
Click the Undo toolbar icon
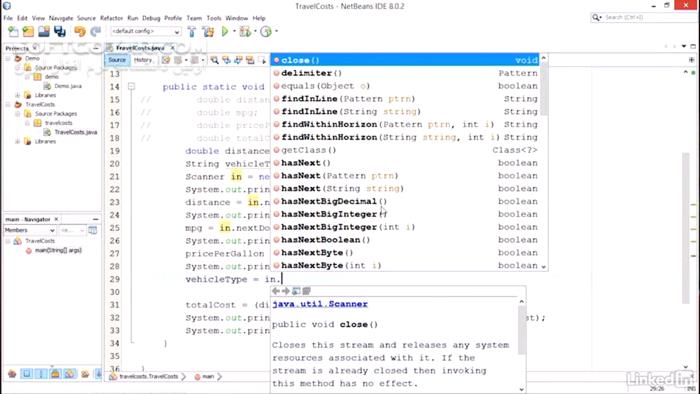[80, 31]
